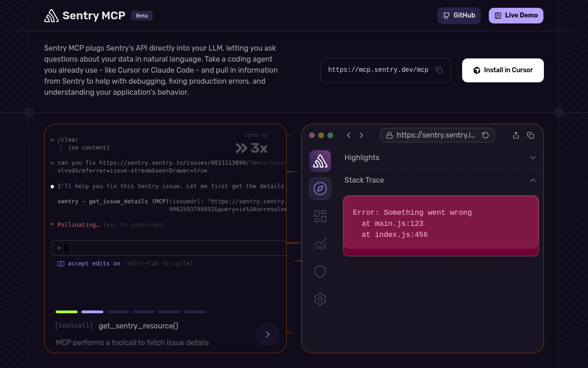
Task: Click the green window dot in the mock browser
Action: click(330, 135)
